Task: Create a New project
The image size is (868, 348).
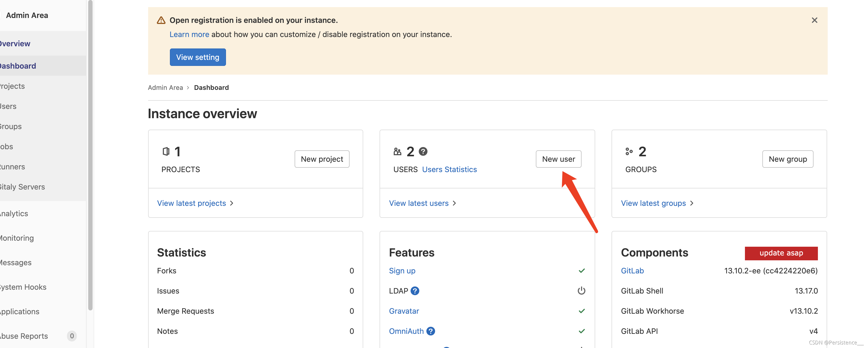Action: 322,159
